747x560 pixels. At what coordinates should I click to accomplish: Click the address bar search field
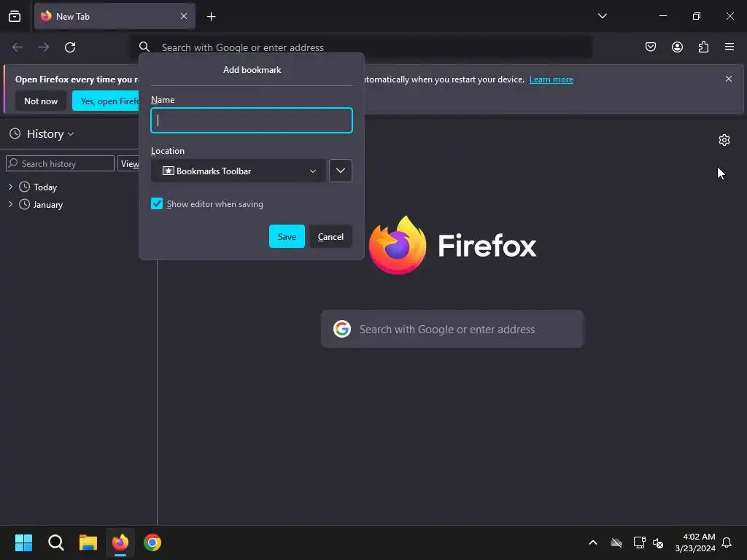click(x=362, y=47)
